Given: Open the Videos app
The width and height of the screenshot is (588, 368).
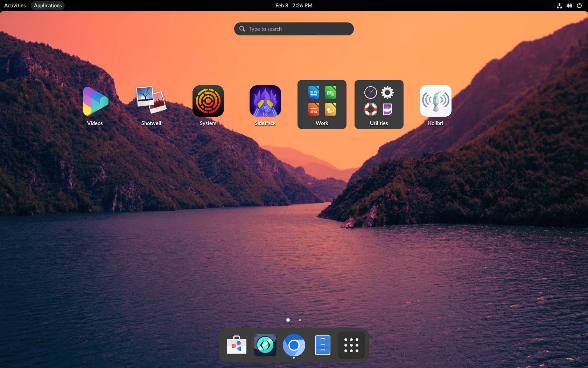Looking at the screenshot, I should point(95,101).
